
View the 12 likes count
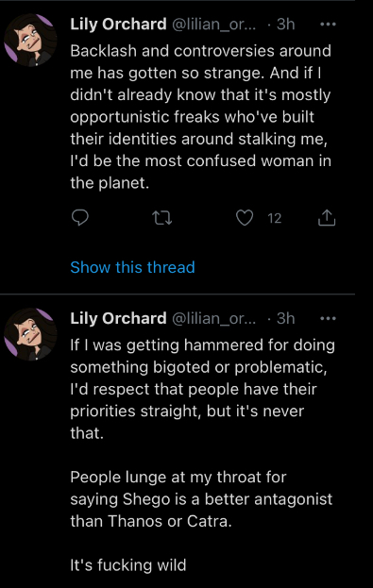tap(274, 218)
